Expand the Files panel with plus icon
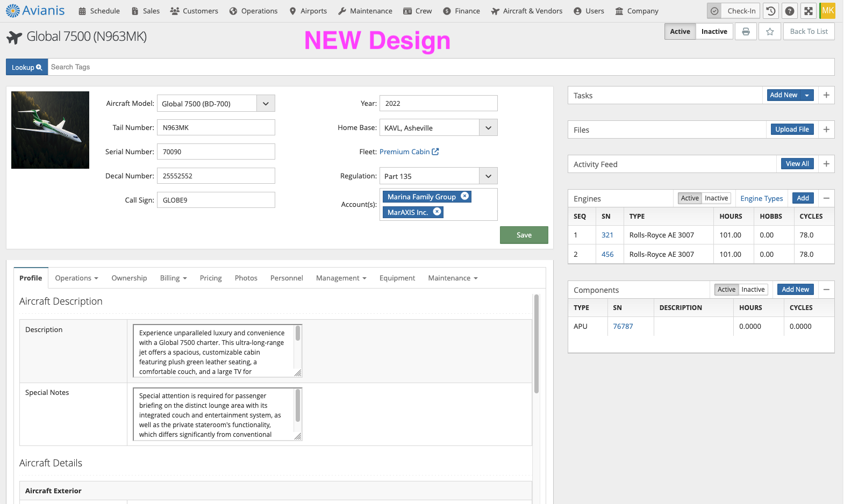The image size is (844, 504). (826, 129)
